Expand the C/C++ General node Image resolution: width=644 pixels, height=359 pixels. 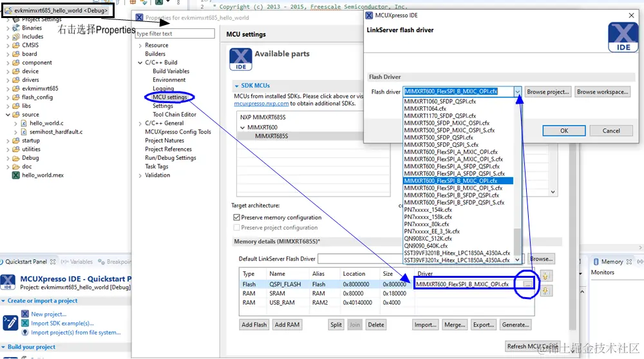pyautogui.click(x=140, y=123)
